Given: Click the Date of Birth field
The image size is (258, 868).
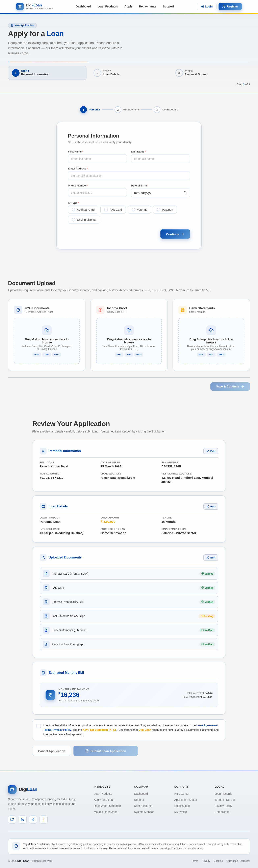Looking at the screenshot, I should click(160, 193).
